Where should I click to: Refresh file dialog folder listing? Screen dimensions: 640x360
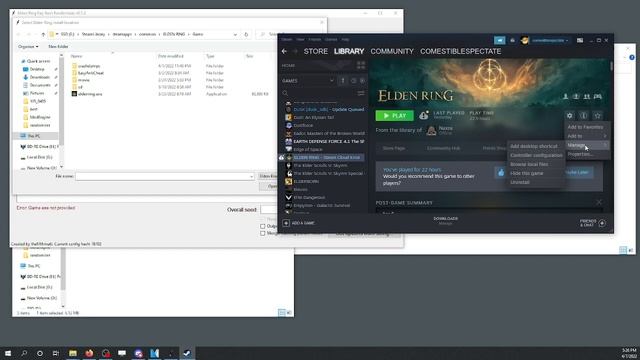[246, 34]
